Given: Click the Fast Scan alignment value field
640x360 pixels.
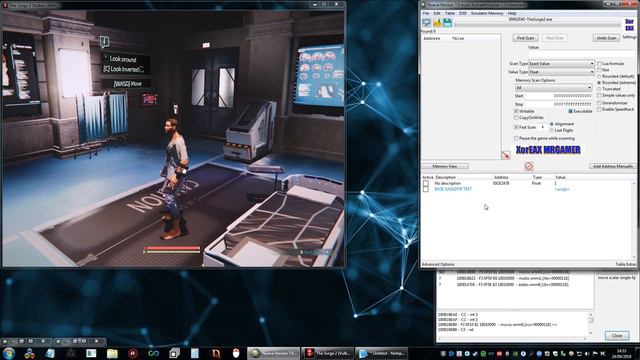Looking at the screenshot, I should tap(543, 127).
